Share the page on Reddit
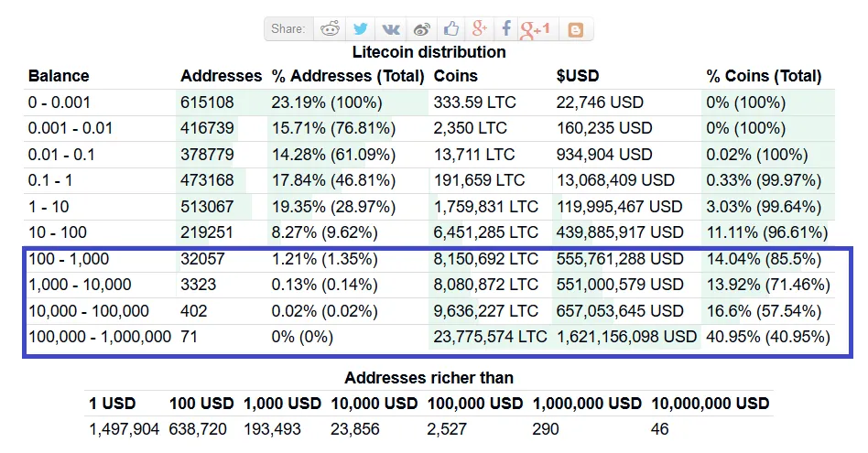The width and height of the screenshot is (868, 453). pyautogui.click(x=330, y=28)
